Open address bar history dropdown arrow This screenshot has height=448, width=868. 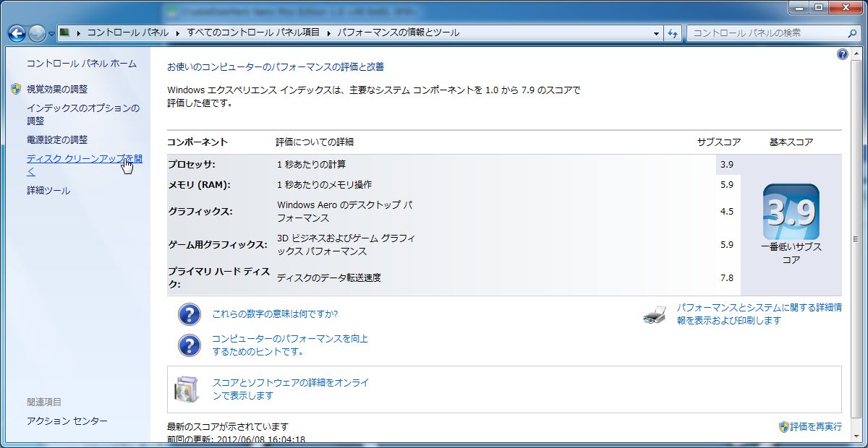657,33
